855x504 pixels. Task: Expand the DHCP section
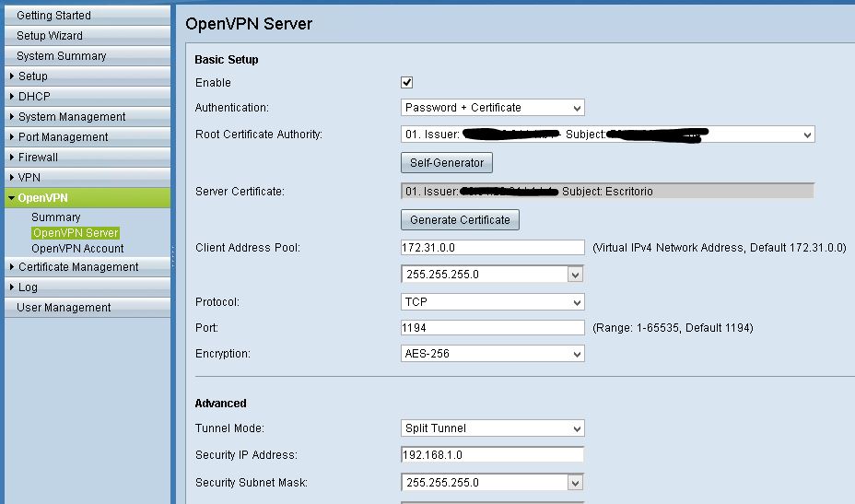pos(88,96)
